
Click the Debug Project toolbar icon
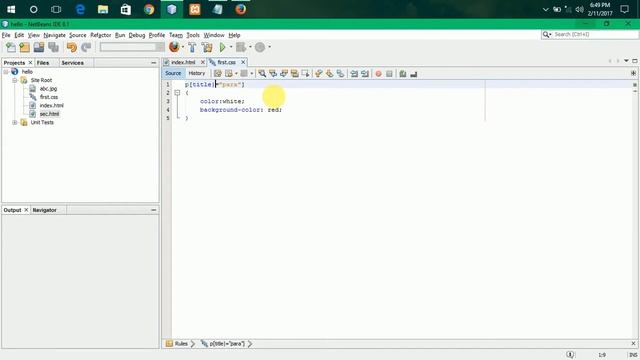click(x=241, y=47)
